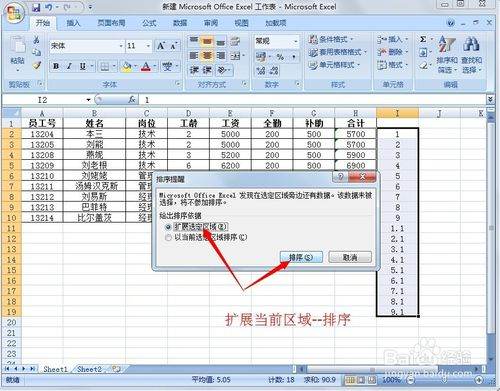Apply bold formatting with B icon
500x391 pixels.
(56, 66)
